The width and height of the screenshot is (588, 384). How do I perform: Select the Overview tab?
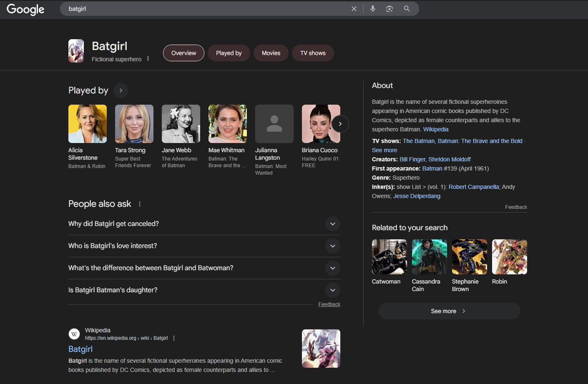pos(183,53)
